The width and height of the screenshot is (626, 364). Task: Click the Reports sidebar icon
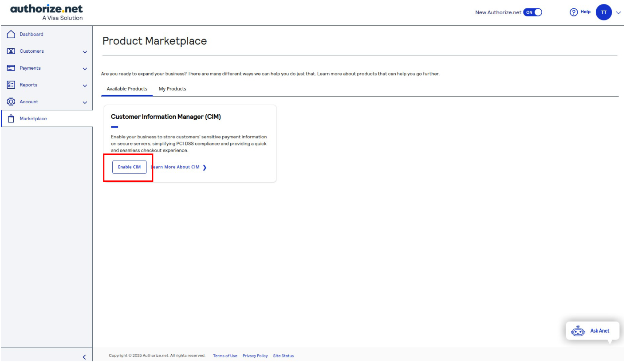11,85
